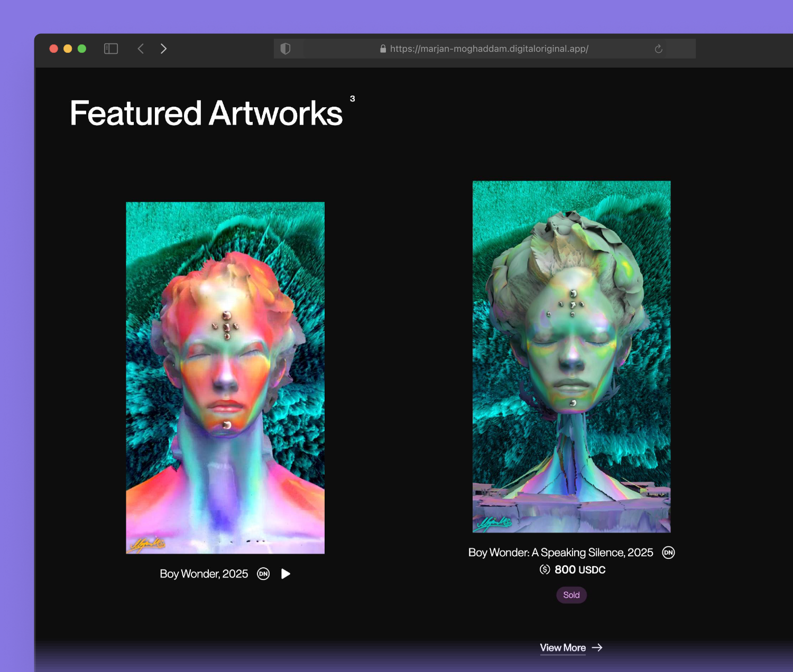Screen dimensions: 793x672
Task: Click the lock icon in address bar
Action: click(383, 49)
